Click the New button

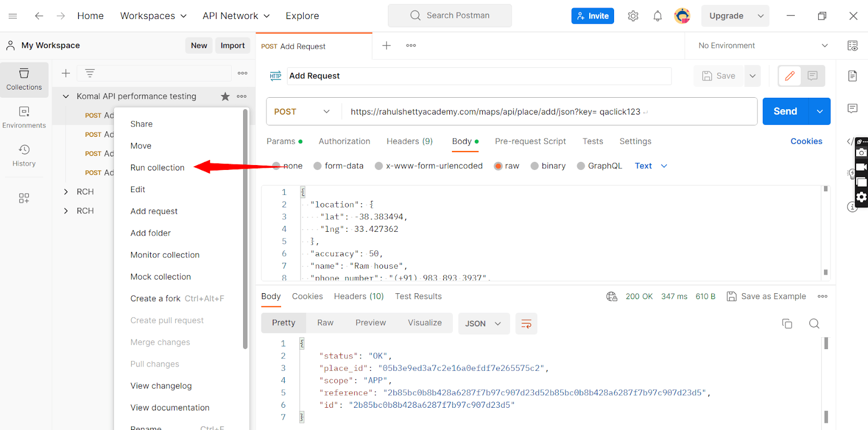click(199, 46)
